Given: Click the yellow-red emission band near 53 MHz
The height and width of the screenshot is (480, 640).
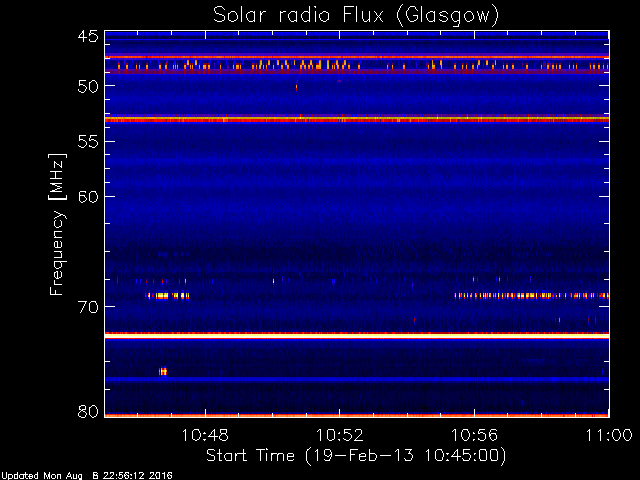Looking at the screenshot, I should coord(357,119).
